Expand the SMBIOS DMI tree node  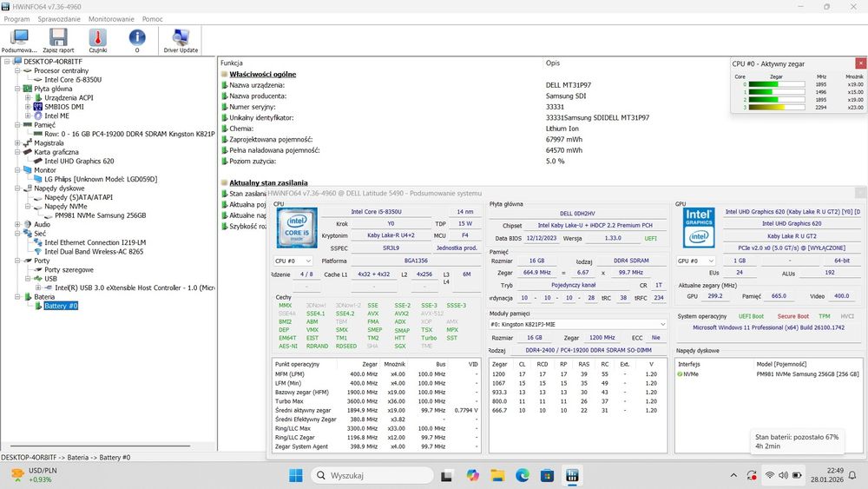click(28, 106)
